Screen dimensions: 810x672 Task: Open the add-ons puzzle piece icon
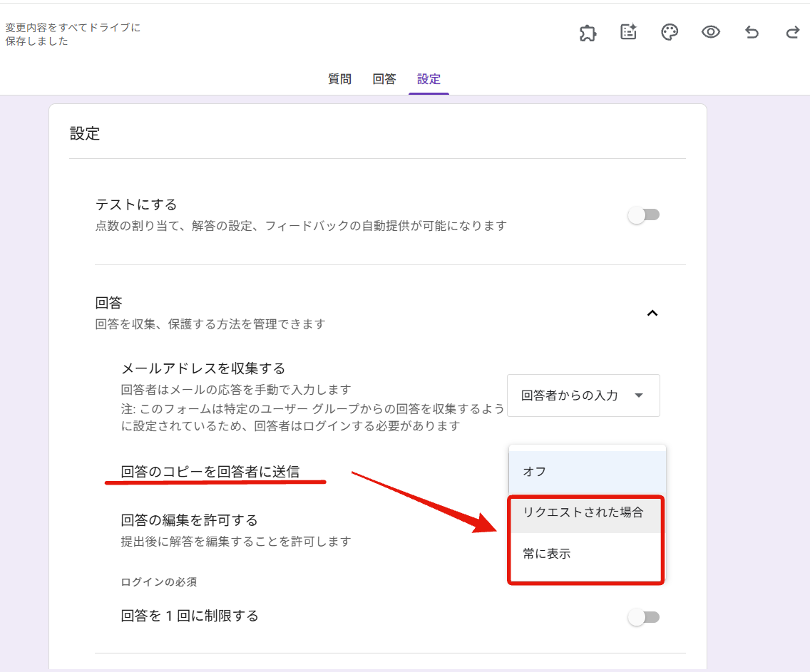[x=588, y=33]
